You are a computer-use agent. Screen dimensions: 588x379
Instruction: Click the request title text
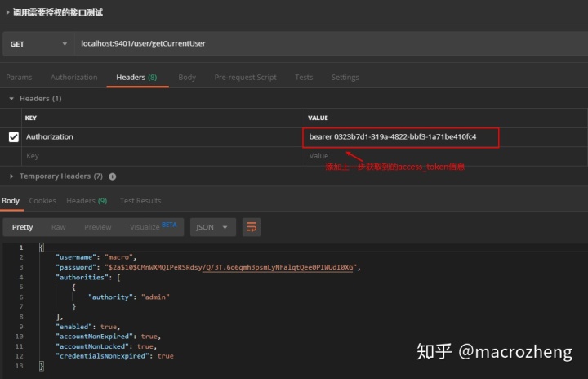58,12
